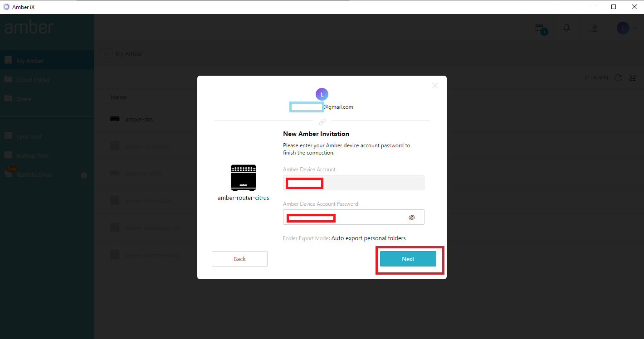Open the Sync Pool sidebar item

pos(47,136)
